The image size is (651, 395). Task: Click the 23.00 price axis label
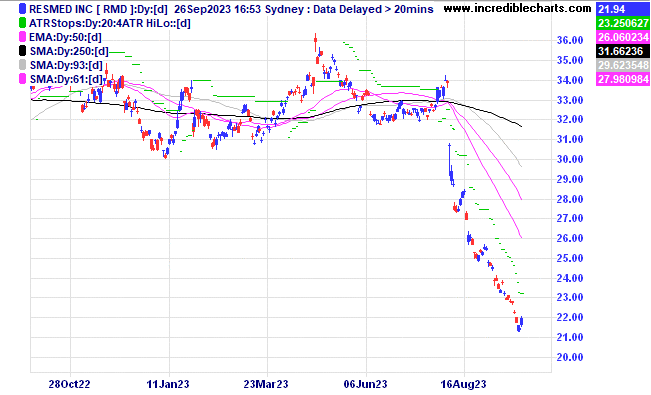570,297
